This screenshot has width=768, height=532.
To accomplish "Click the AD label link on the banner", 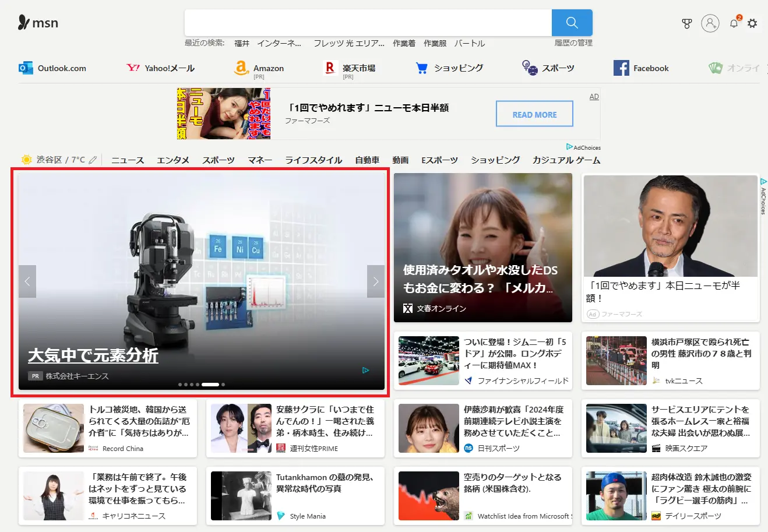I will click(594, 97).
